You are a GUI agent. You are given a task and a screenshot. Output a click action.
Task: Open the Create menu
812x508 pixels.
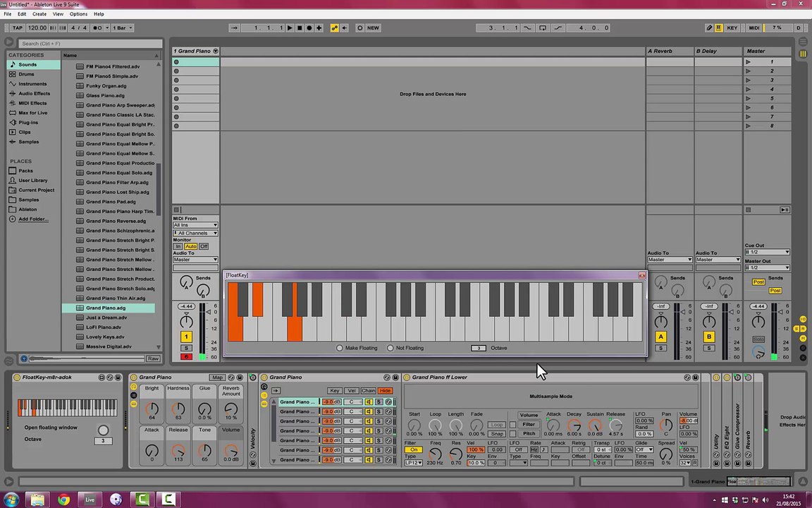click(x=39, y=14)
